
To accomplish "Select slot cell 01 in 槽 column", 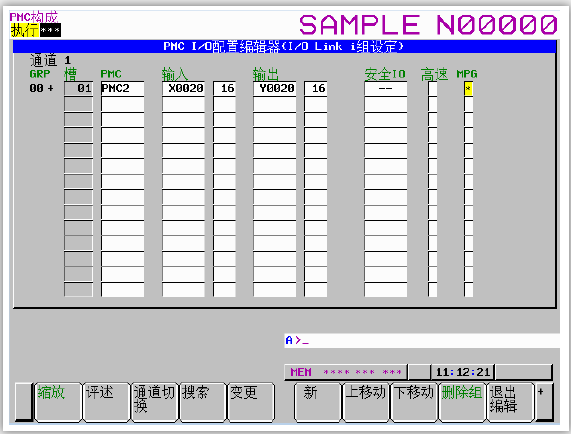I will click(x=78, y=88).
